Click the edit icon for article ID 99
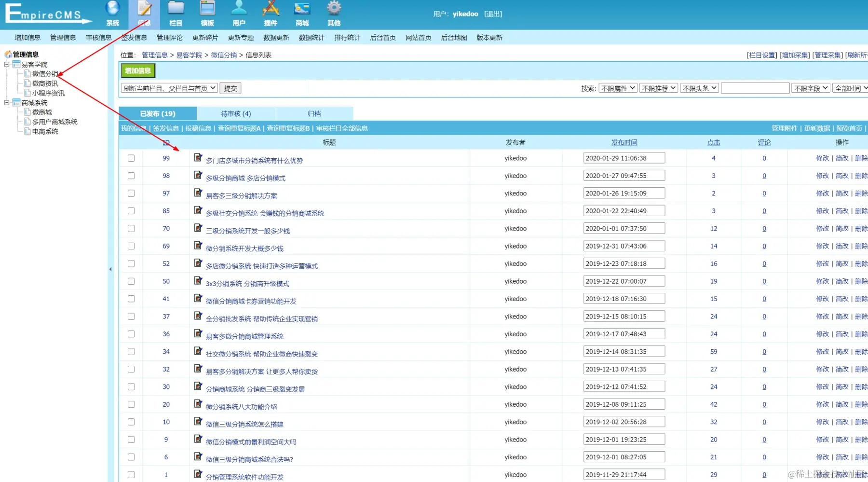This screenshot has height=482, width=868. click(198, 157)
